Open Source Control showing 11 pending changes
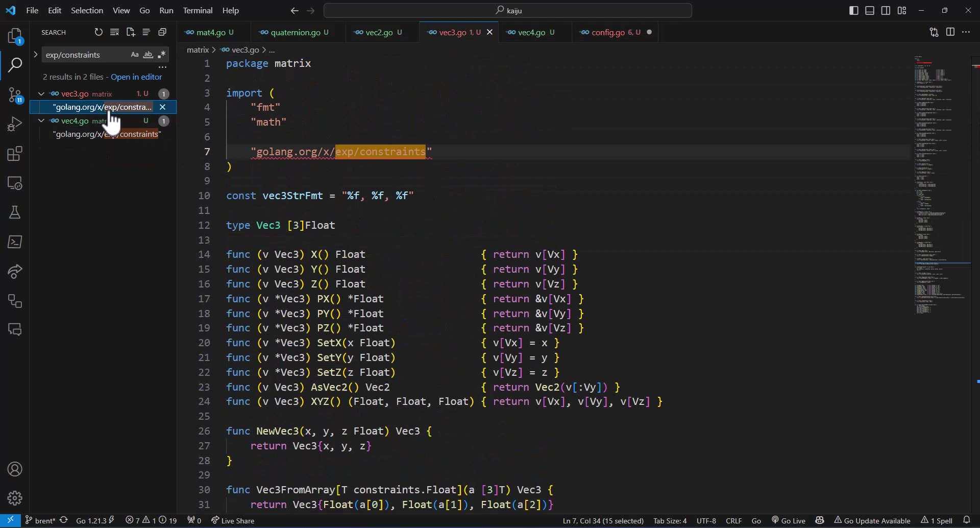Viewport: 980px width, 528px height. (16, 95)
